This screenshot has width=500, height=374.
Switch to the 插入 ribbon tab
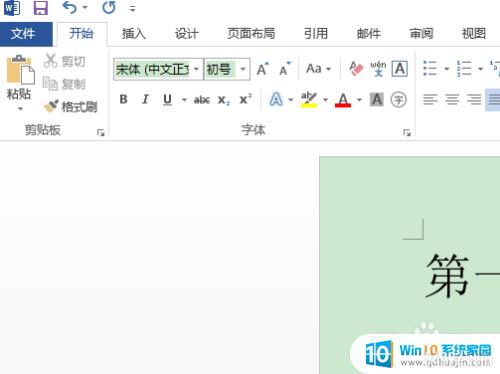coord(134,34)
